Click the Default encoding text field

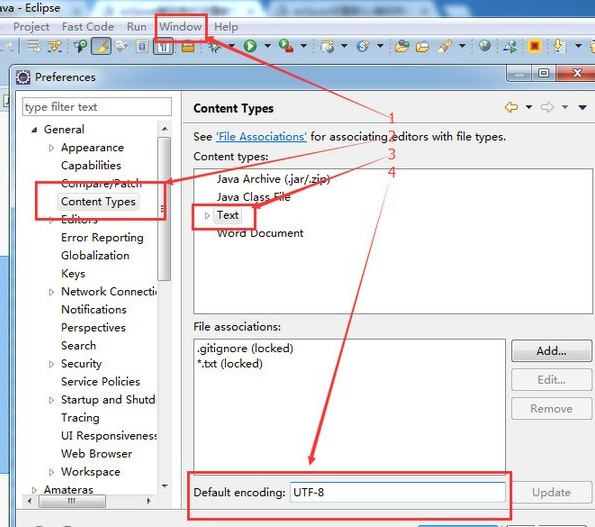[x=397, y=492]
